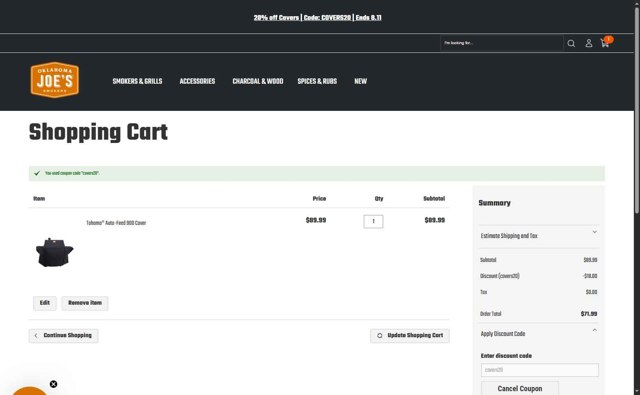Click the search magnifier icon

571,43
